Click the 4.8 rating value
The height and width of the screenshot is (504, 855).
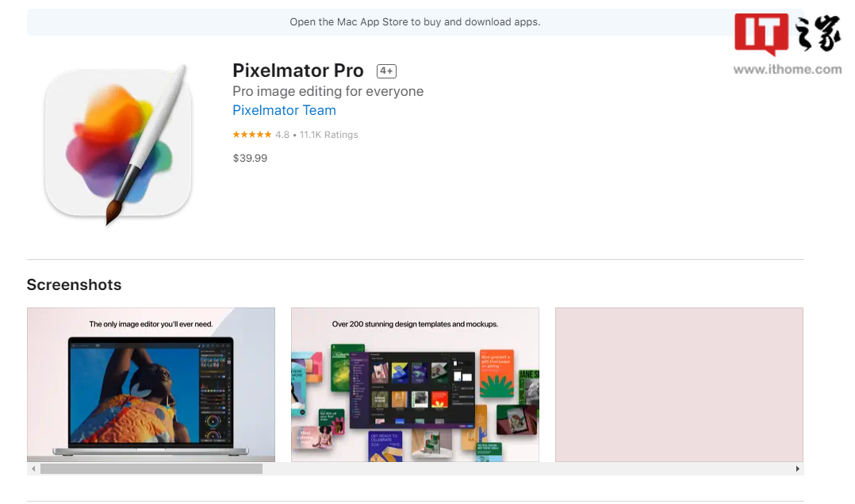(282, 135)
